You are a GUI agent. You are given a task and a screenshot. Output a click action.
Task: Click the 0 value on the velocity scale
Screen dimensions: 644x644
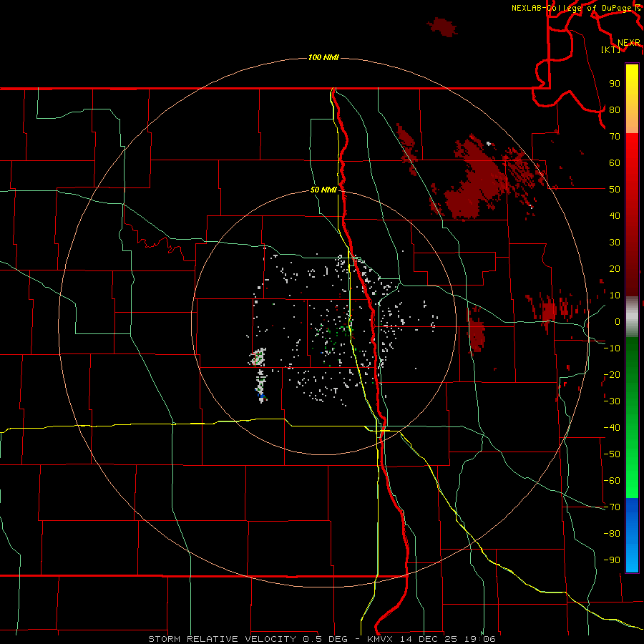click(x=618, y=321)
